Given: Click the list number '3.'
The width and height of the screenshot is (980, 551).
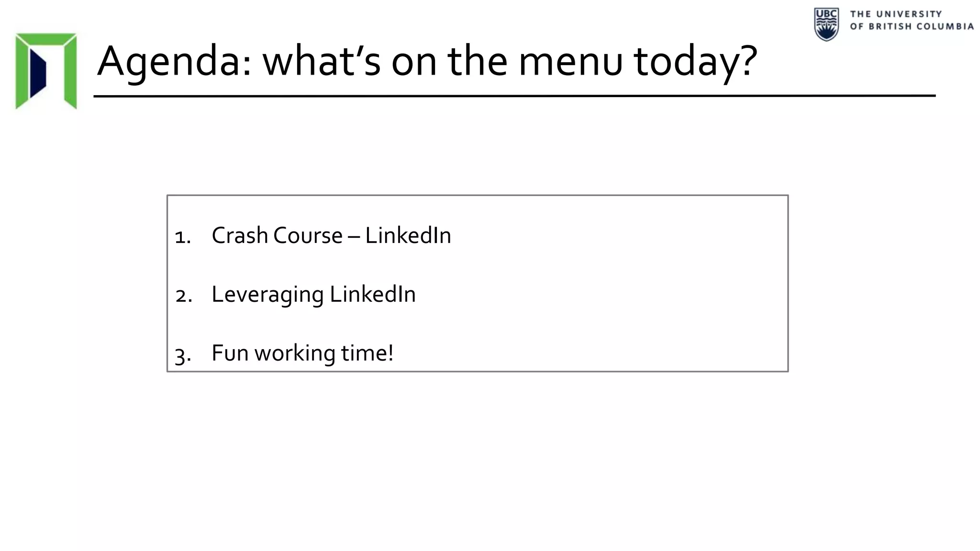Looking at the screenshot, I should point(183,355).
